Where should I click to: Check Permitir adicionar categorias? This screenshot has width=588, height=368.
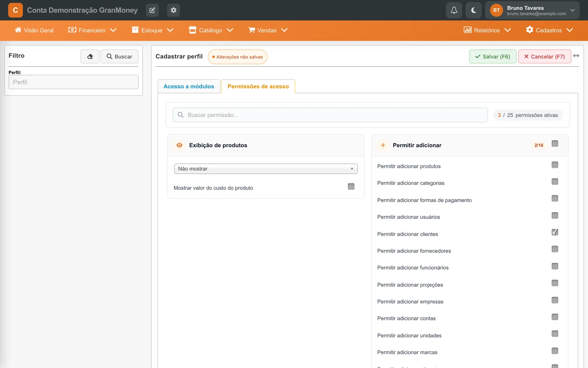555,182
